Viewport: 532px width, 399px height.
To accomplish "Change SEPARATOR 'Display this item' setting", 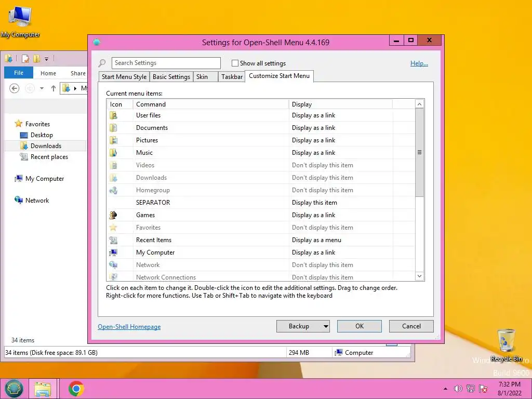I will coord(314,203).
